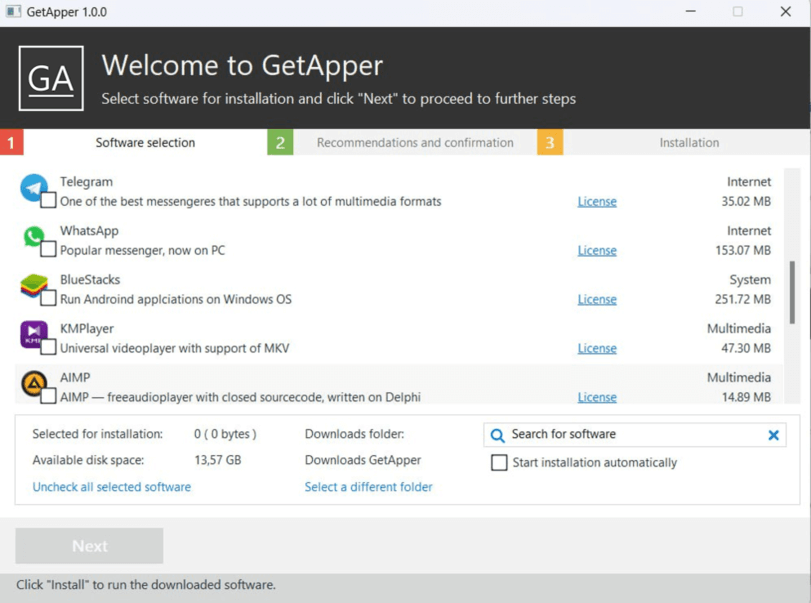Check the AIMP checkbox

(x=48, y=396)
